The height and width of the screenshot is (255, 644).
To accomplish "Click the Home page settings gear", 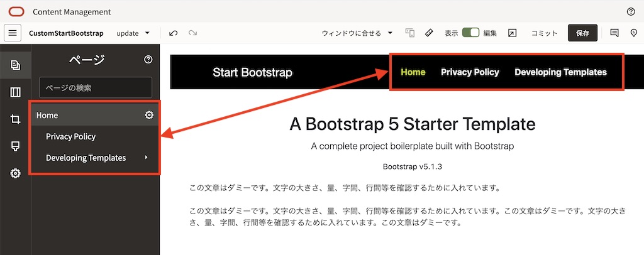I will (x=149, y=115).
